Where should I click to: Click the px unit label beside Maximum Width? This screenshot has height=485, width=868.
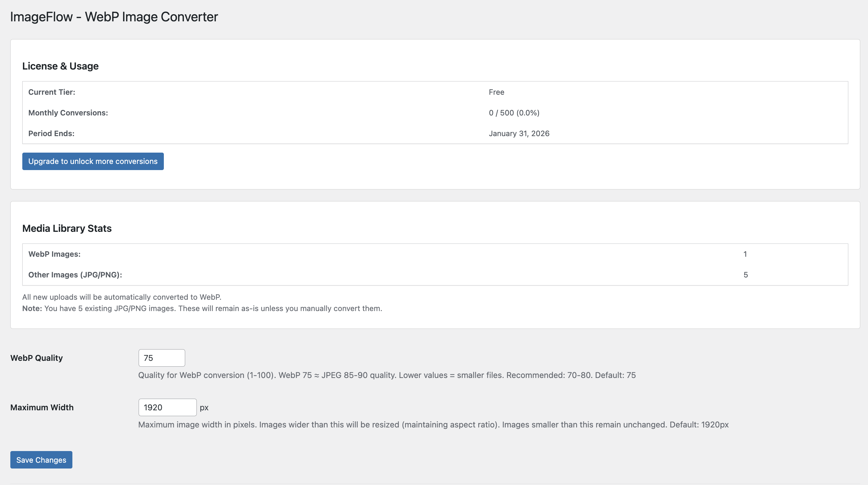pyautogui.click(x=205, y=407)
